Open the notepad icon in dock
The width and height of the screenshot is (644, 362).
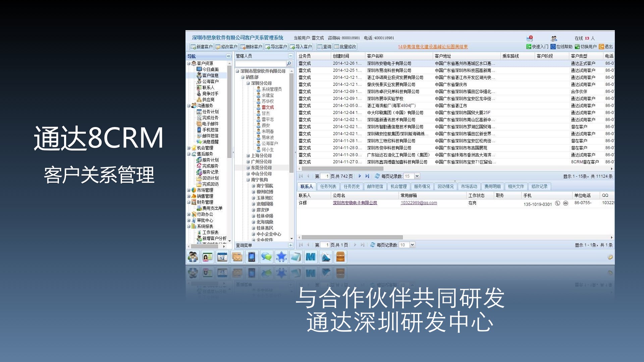point(296,257)
